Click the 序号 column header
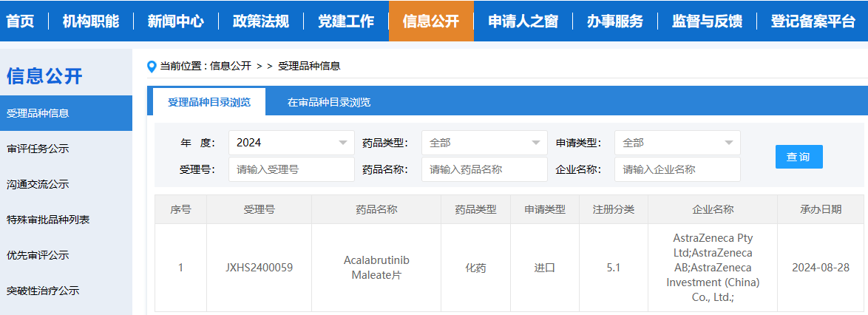Screen dimensions: 868x315 click(x=180, y=210)
